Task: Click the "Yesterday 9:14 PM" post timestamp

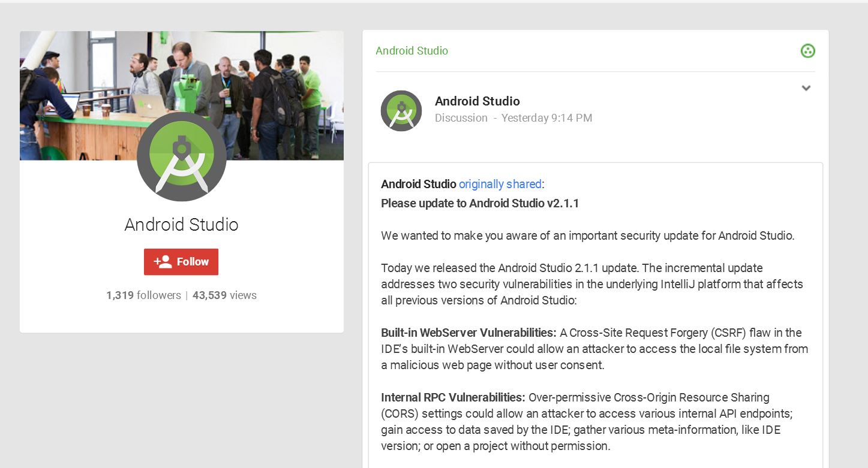Action: (x=546, y=118)
